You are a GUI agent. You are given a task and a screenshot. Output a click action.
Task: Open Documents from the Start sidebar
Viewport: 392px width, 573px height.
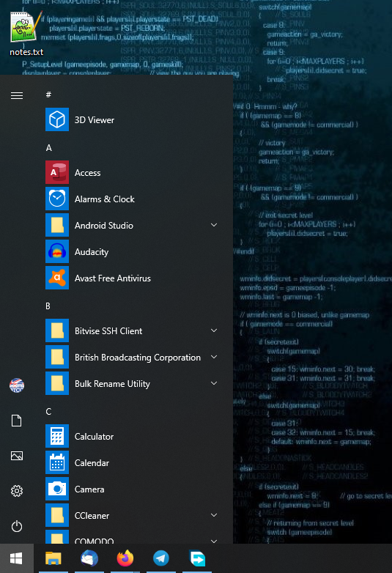17,421
